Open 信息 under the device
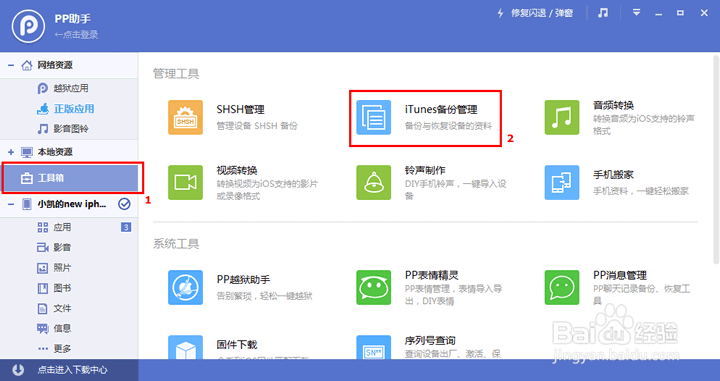 pos(62,328)
